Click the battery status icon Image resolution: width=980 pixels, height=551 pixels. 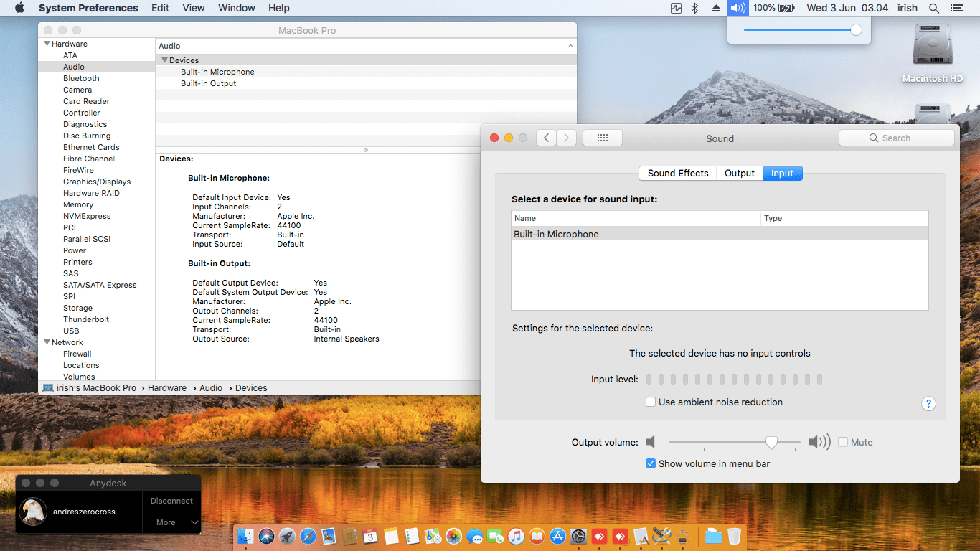(x=787, y=8)
